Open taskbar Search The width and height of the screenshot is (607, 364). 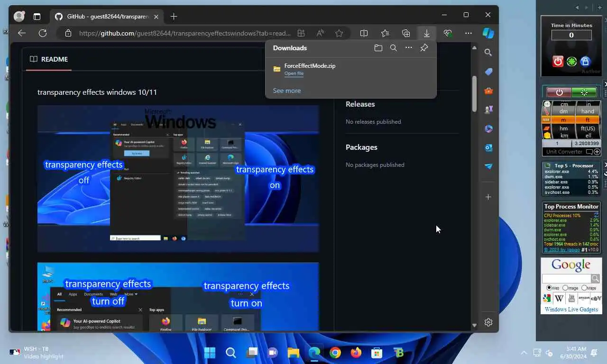231,353
